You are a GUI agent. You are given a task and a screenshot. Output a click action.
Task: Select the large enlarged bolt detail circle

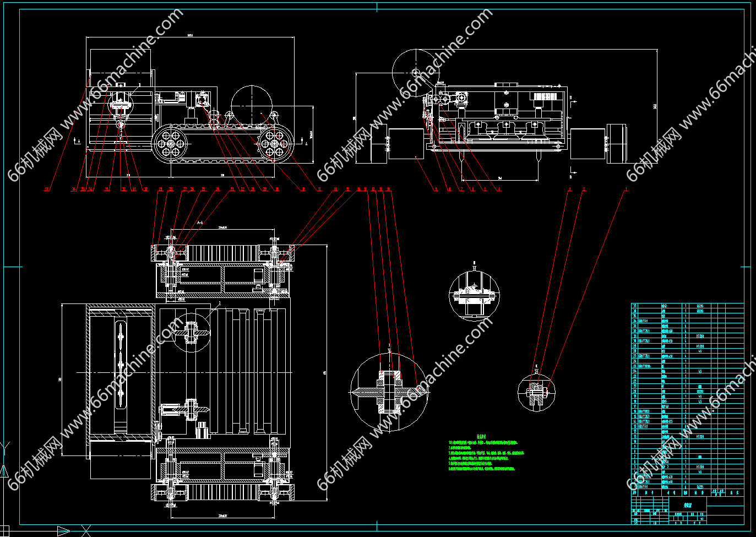coord(389,392)
